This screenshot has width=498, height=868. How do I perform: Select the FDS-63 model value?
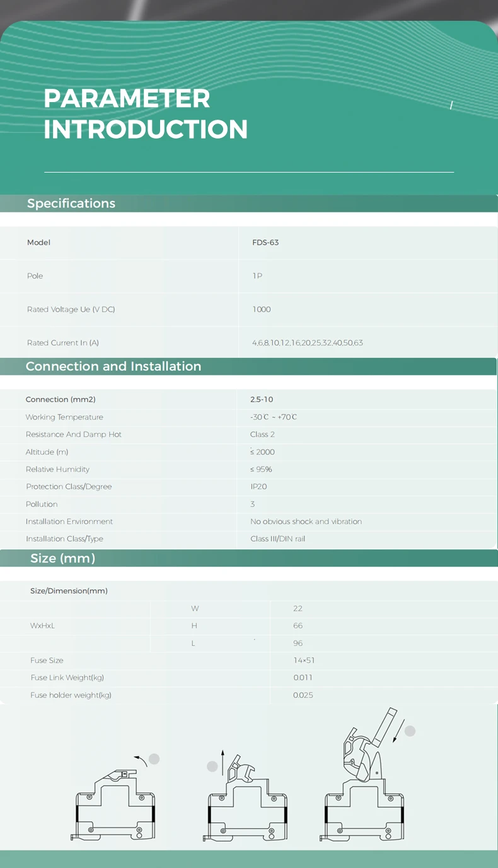tap(265, 243)
